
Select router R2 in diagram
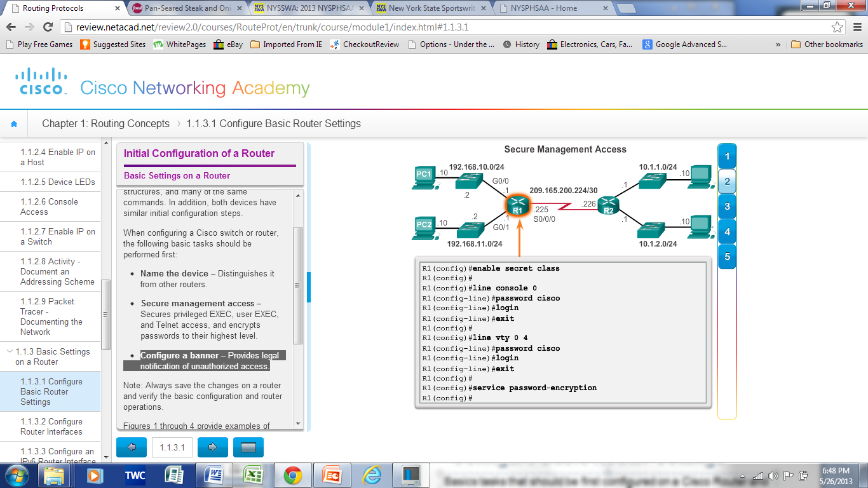tap(609, 205)
